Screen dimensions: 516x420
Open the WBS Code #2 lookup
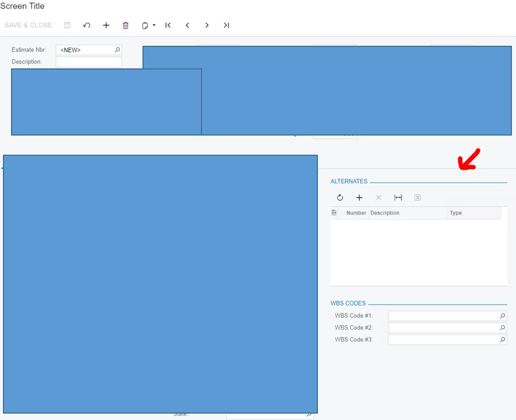[x=502, y=327]
